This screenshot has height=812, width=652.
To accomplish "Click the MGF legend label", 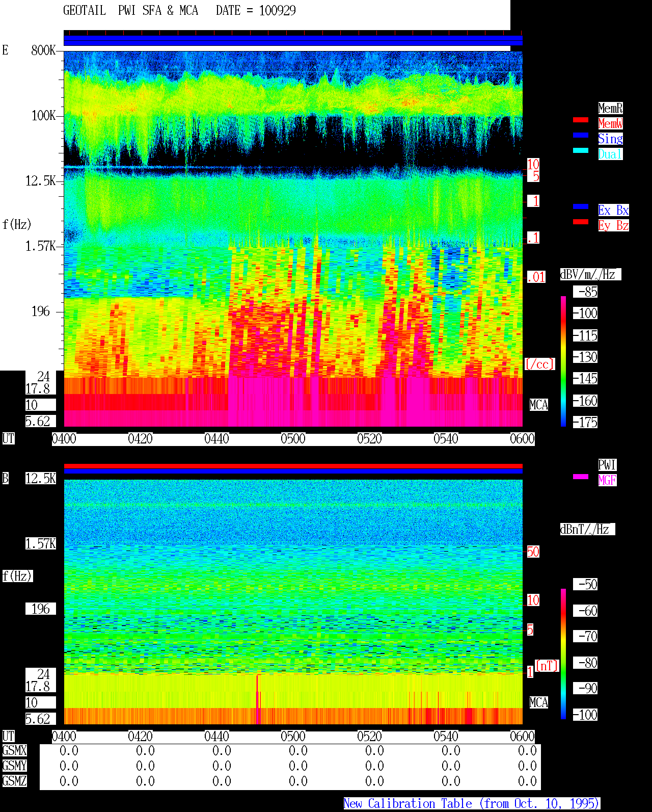I will coord(607,480).
